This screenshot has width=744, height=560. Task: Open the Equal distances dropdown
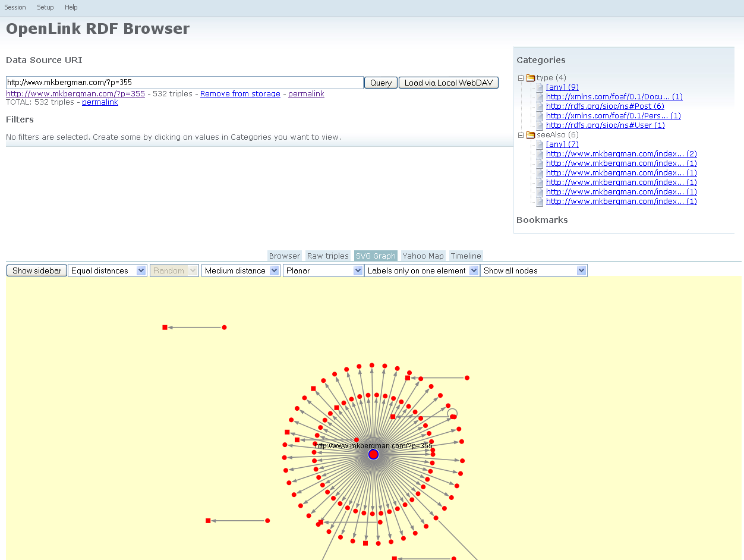click(107, 270)
